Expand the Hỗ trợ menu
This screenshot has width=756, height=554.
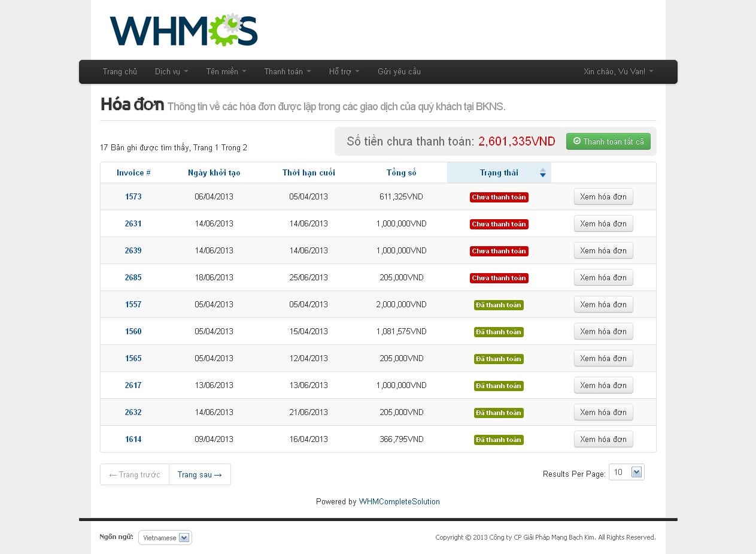click(x=344, y=72)
